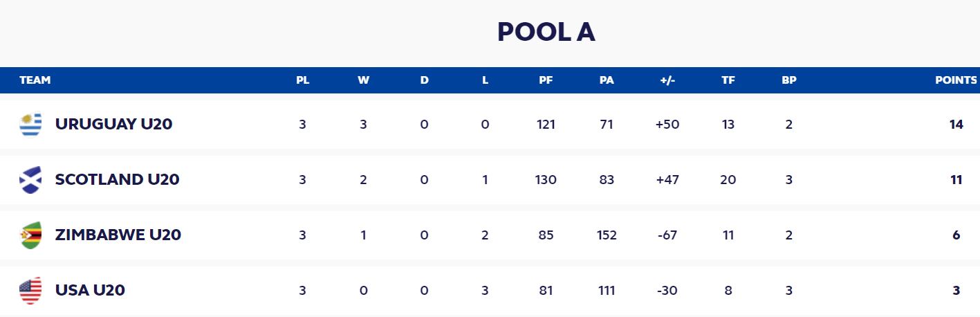Screen dimensions: 980x317
Task: Click the PL column header
Action: [303, 80]
